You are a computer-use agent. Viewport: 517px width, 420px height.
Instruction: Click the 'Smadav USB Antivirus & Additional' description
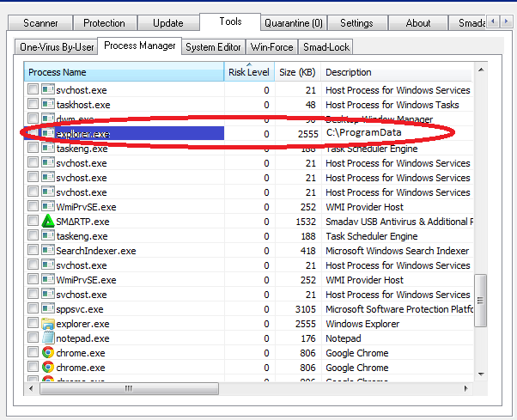click(x=399, y=222)
